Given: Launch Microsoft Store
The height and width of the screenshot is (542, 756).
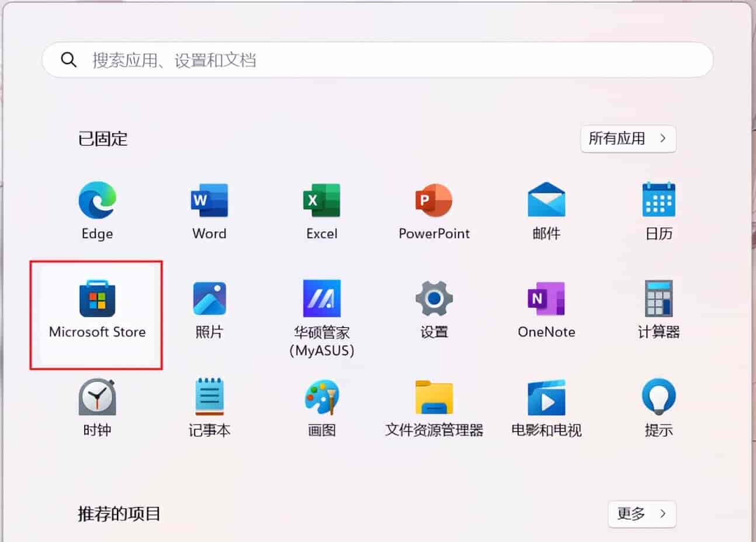Looking at the screenshot, I should (x=97, y=298).
